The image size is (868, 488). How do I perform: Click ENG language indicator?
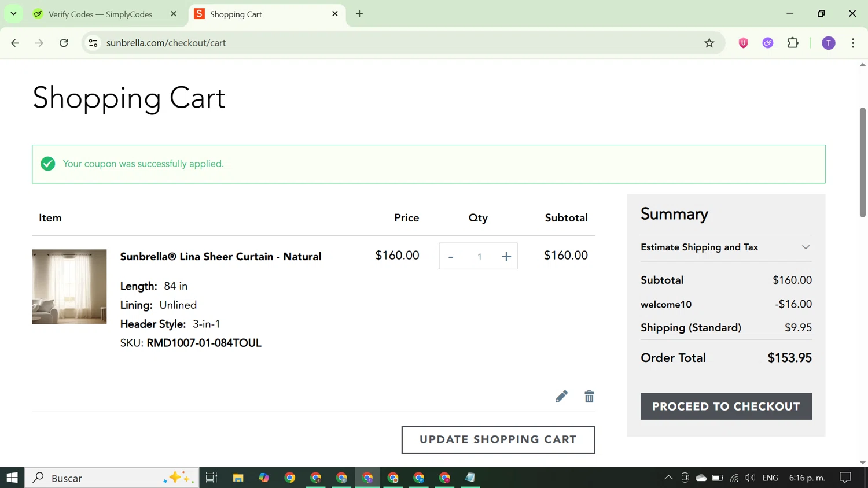[x=770, y=478]
